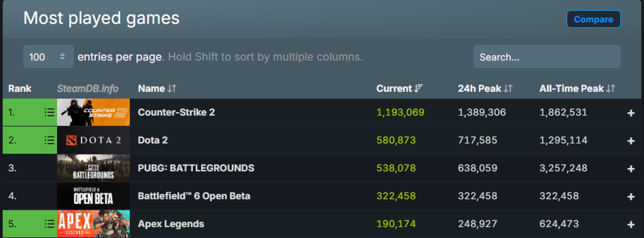Click the Counter-Strike 2 game thumbnail
This screenshot has height=238, width=644.
click(93, 112)
